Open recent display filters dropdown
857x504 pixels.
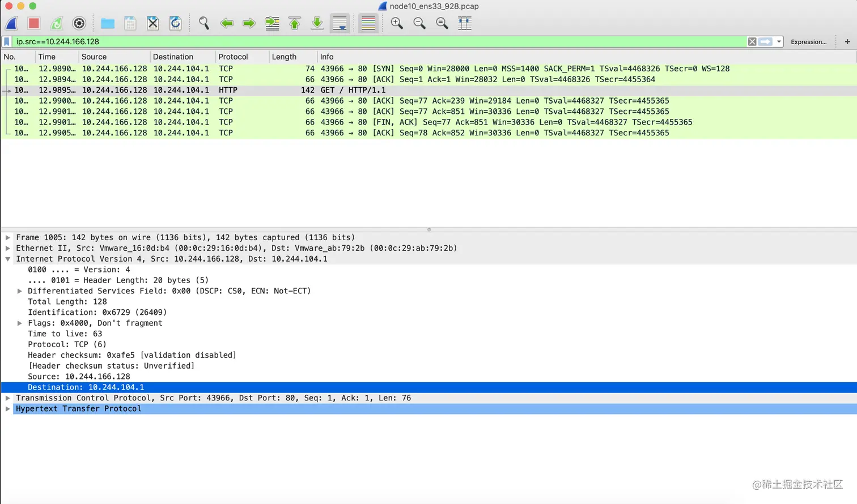(779, 42)
